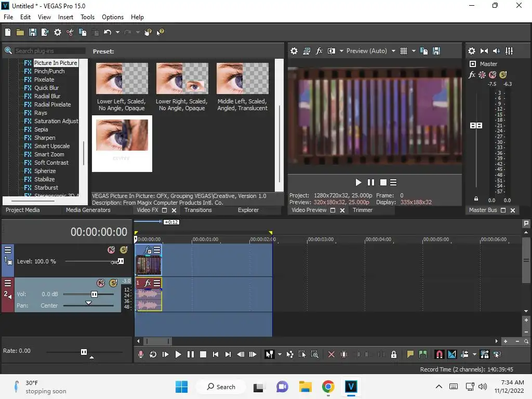Image resolution: width=532 pixels, height=399 pixels.
Task: Arm recording with the microphone icon
Action: click(x=141, y=354)
